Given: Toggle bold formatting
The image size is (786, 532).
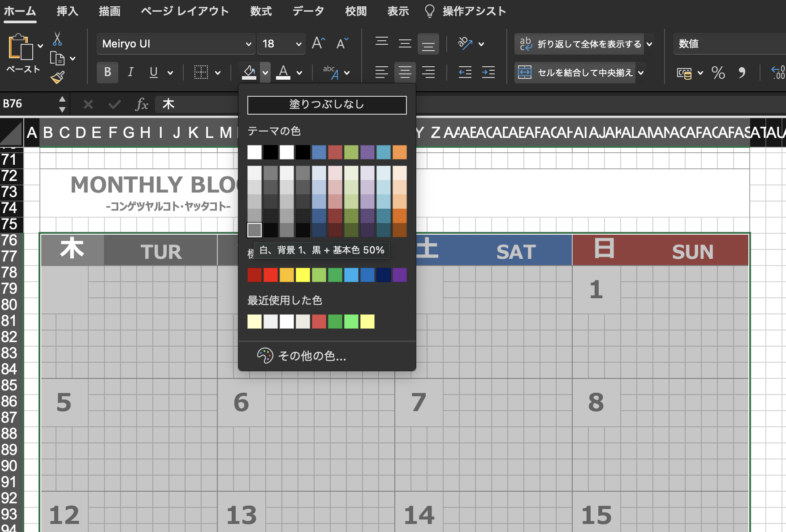Looking at the screenshot, I should (108, 72).
